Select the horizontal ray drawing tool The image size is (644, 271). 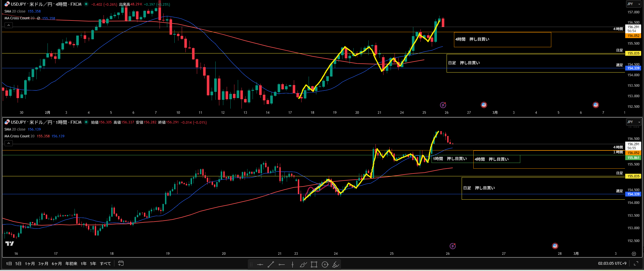coord(282,265)
